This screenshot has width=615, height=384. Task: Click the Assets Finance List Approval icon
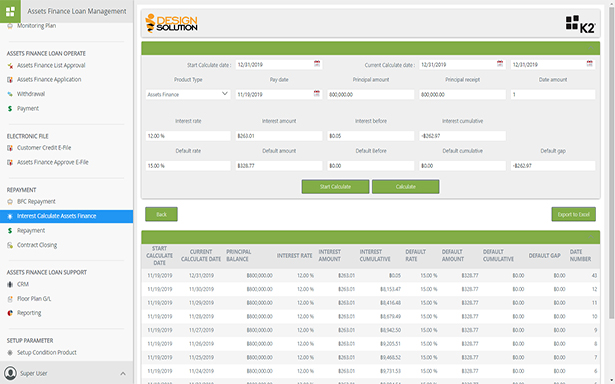[10, 66]
